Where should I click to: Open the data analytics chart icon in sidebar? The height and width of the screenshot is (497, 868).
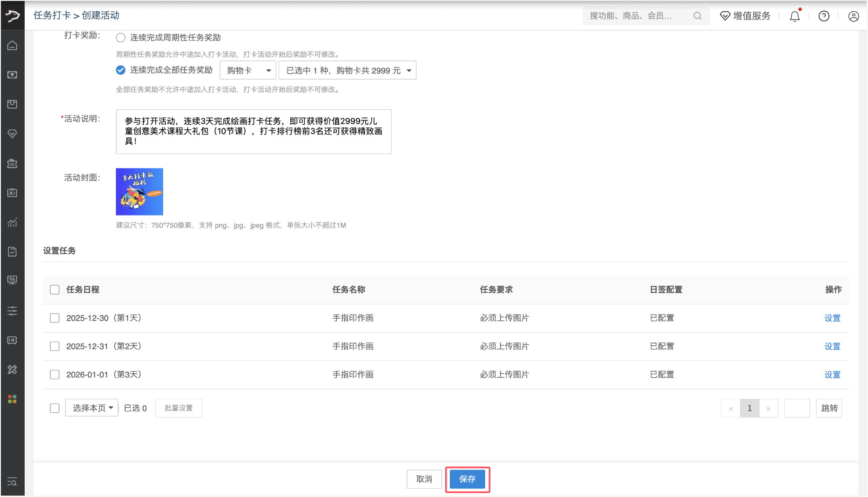point(13,222)
